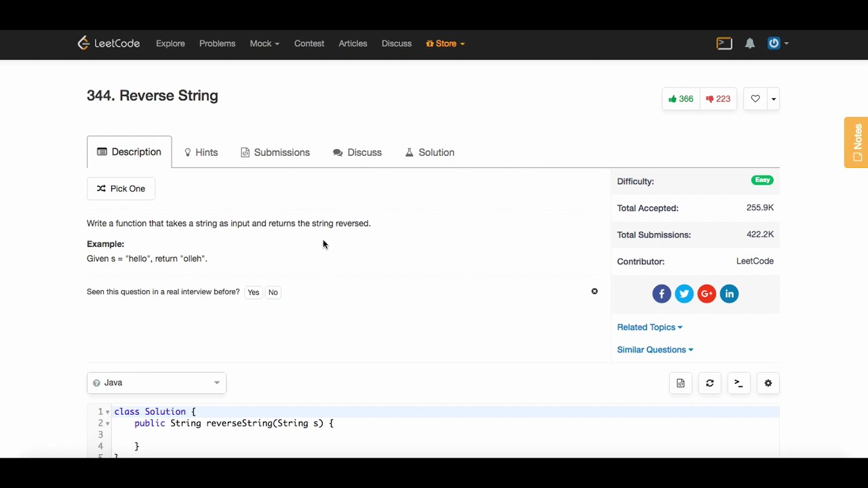Share problem on Facebook
This screenshot has height=488, width=868.
point(662,293)
